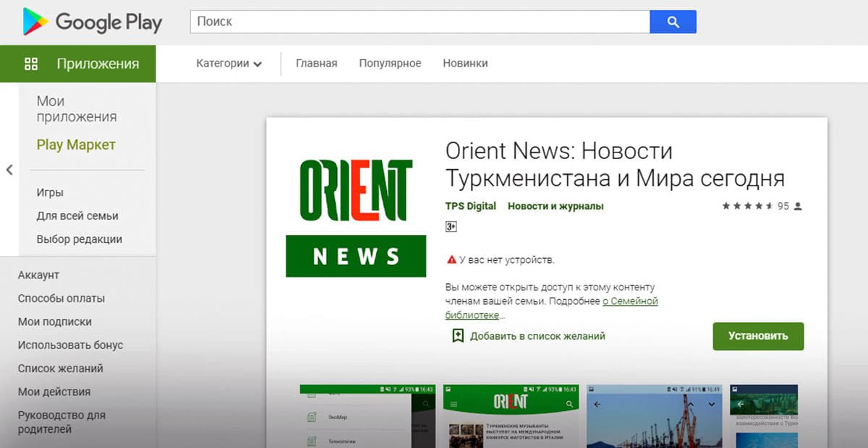Select Play Маркет in the sidebar
The width and height of the screenshot is (868, 448).
coord(76,145)
